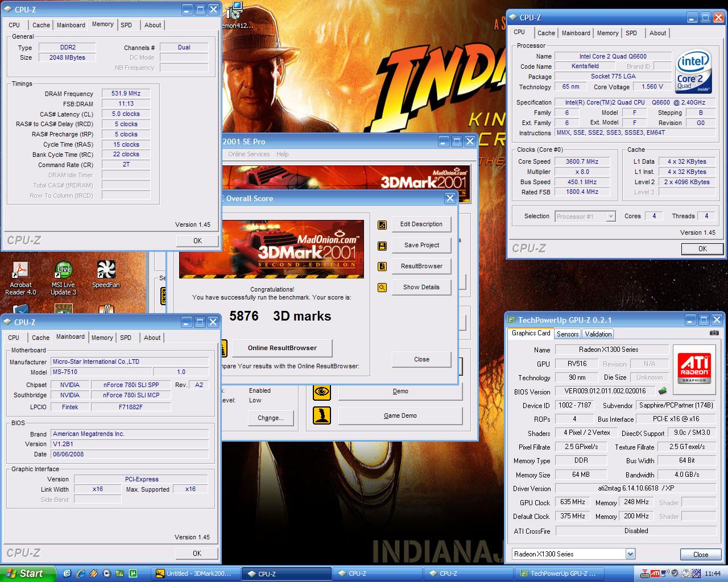Click the ResultBrowser icon beside its button
This screenshot has width=728, height=582.
pos(382,267)
